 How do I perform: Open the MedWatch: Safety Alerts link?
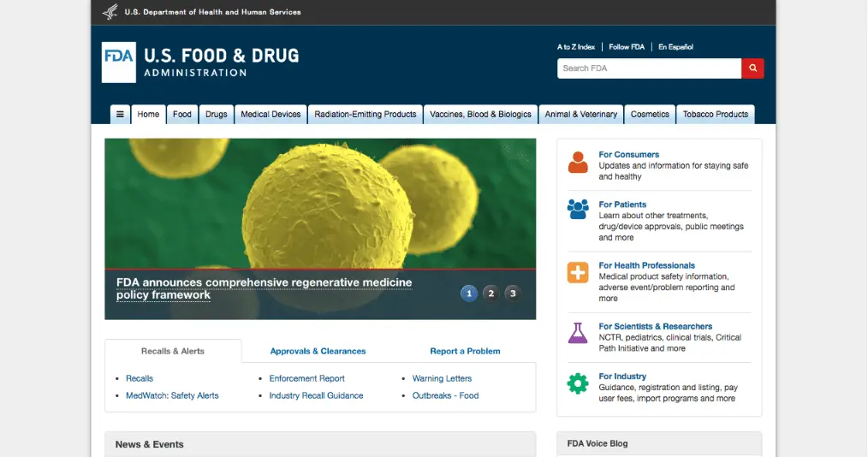172,395
